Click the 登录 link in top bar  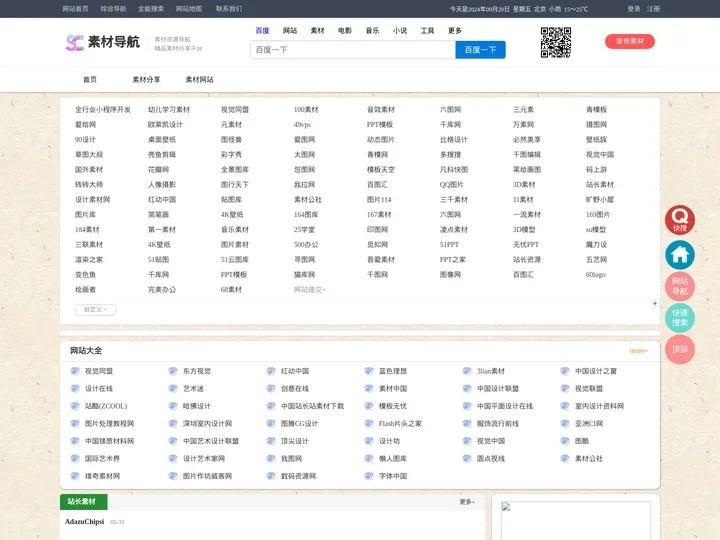click(634, 9)
